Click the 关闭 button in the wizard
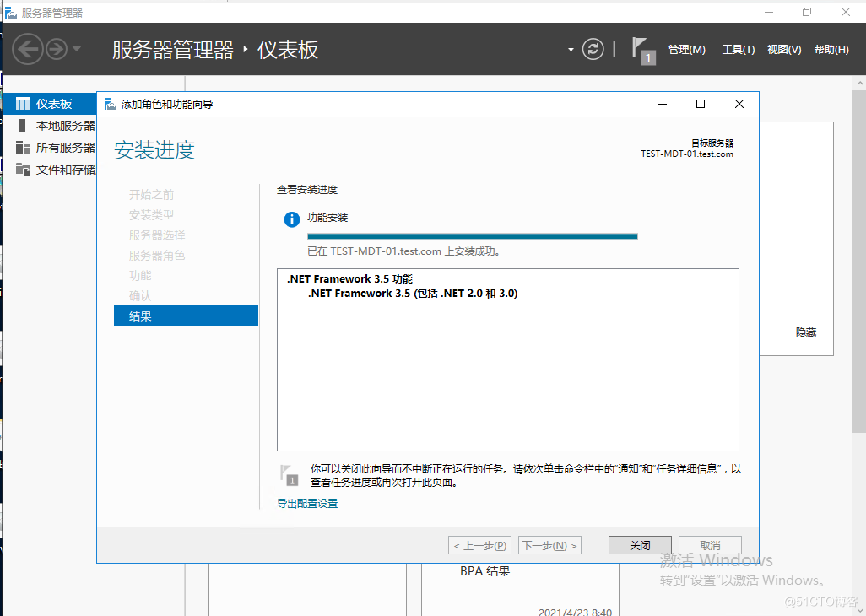The width and height of the screenshot is (866, 616). coord(640,545)
